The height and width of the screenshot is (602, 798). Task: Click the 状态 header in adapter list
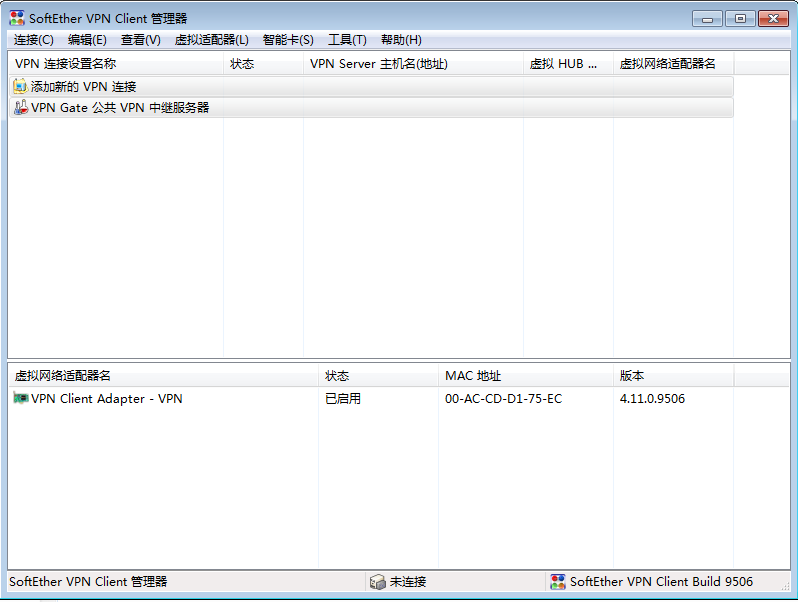(x=378, y=376)
